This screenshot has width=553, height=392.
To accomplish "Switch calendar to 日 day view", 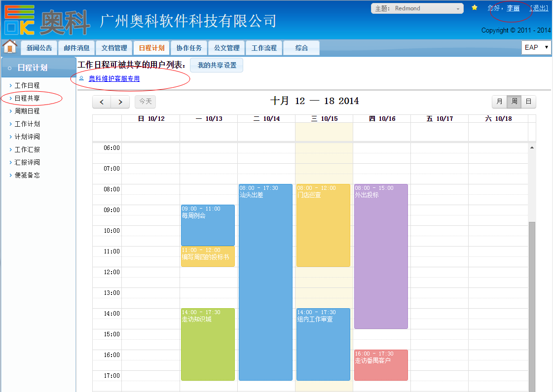I will coord(528,102).
